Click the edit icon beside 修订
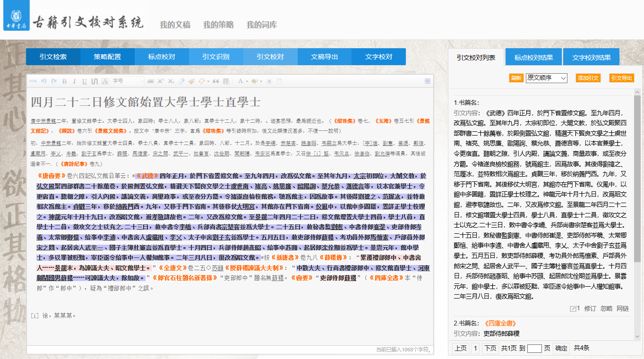The image size is (644, 359). pyautogui.click(x=574, y=308)
